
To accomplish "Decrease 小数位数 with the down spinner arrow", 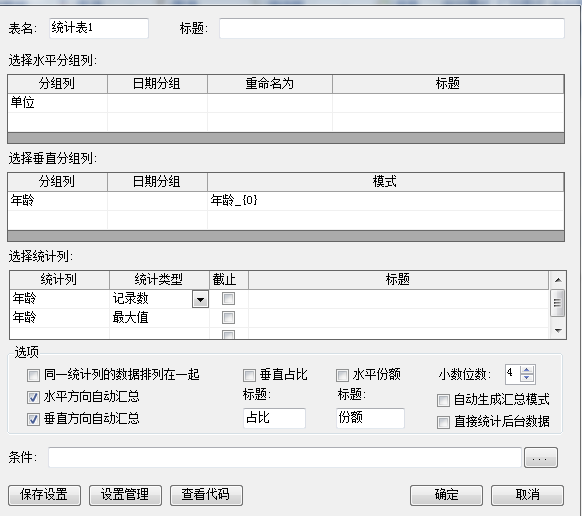I will click(x=527, y=378).
